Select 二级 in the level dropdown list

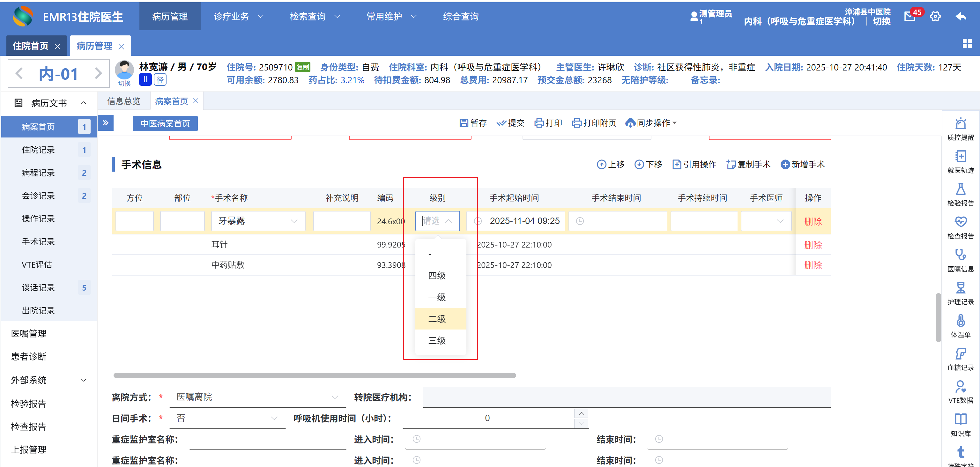tap(437, 319)
